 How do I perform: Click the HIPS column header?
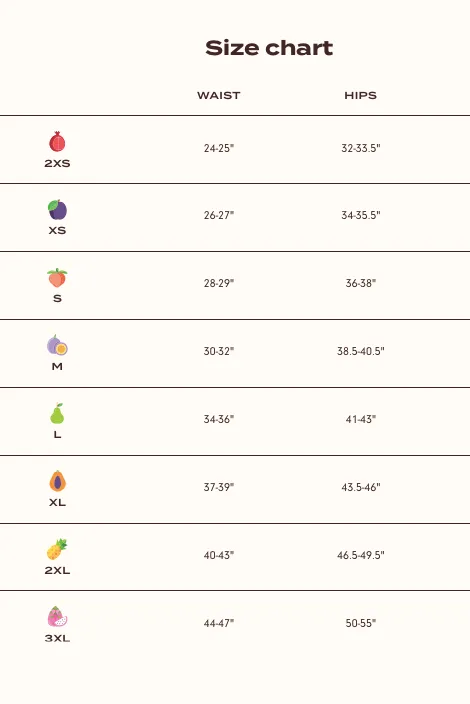coord(360,96)
